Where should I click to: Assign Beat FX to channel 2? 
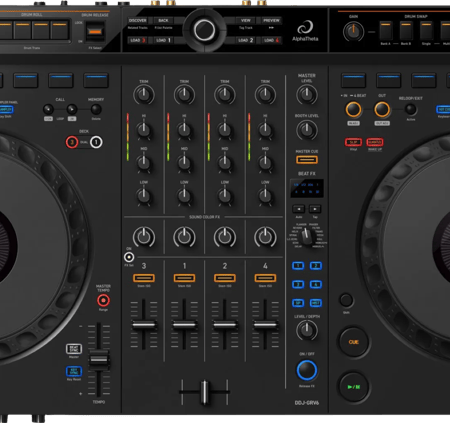click(x=315, y=265)
